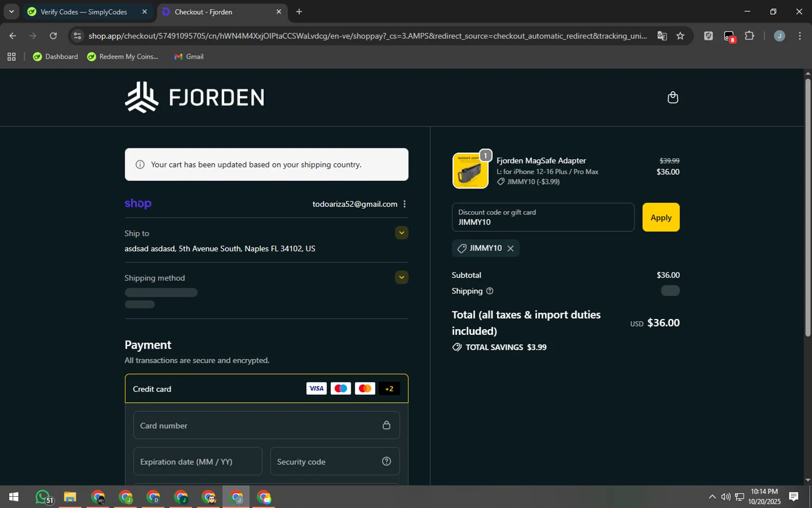The image size is (812, 508).
Task: Open the Extensions puzzle menu
Action: pos(750,36)
